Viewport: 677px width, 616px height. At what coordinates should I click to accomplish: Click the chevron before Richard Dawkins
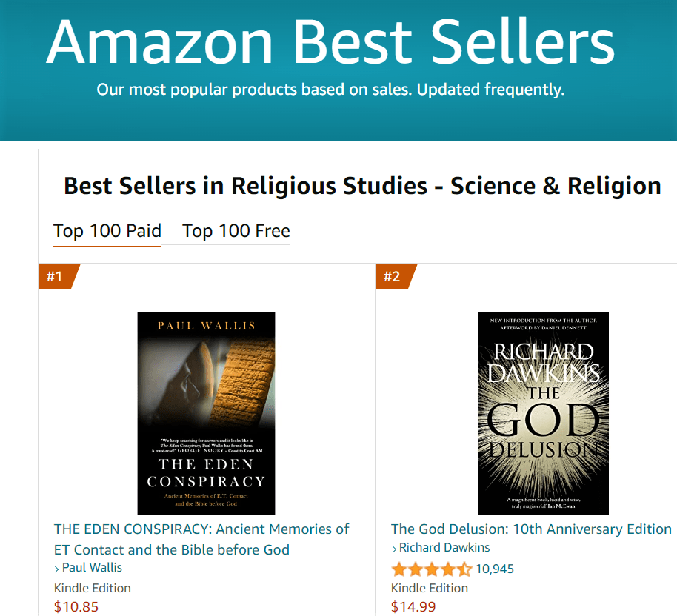[x=394, y=549]
